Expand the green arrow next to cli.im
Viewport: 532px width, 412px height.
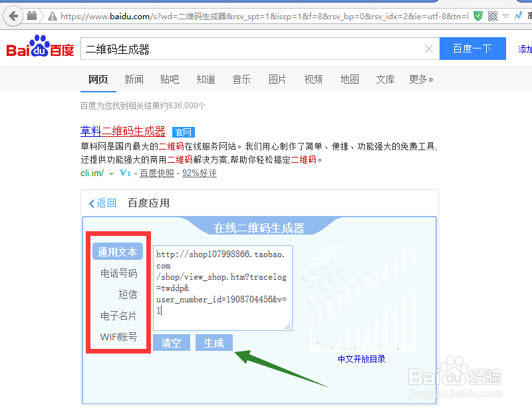[111, 174]
